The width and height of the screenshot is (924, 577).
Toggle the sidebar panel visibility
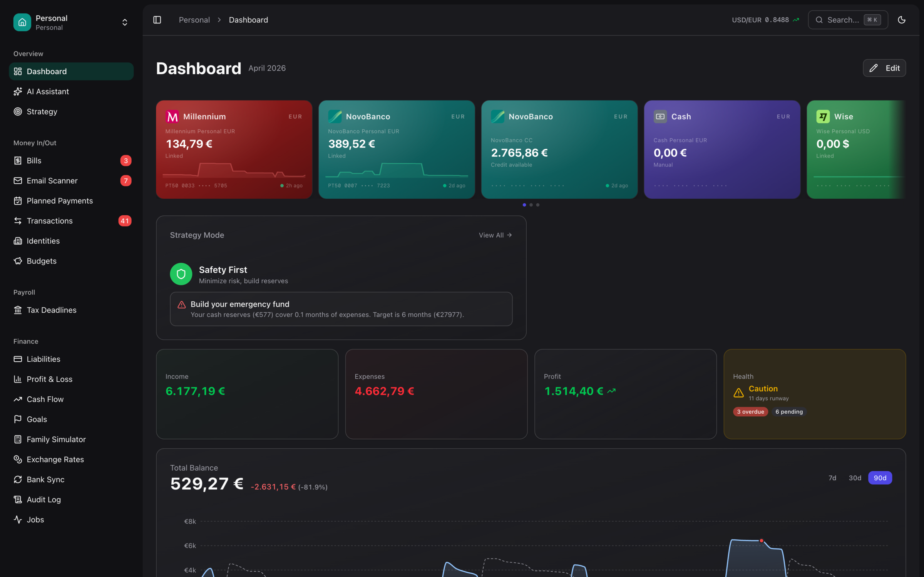(x=157, y=20)
